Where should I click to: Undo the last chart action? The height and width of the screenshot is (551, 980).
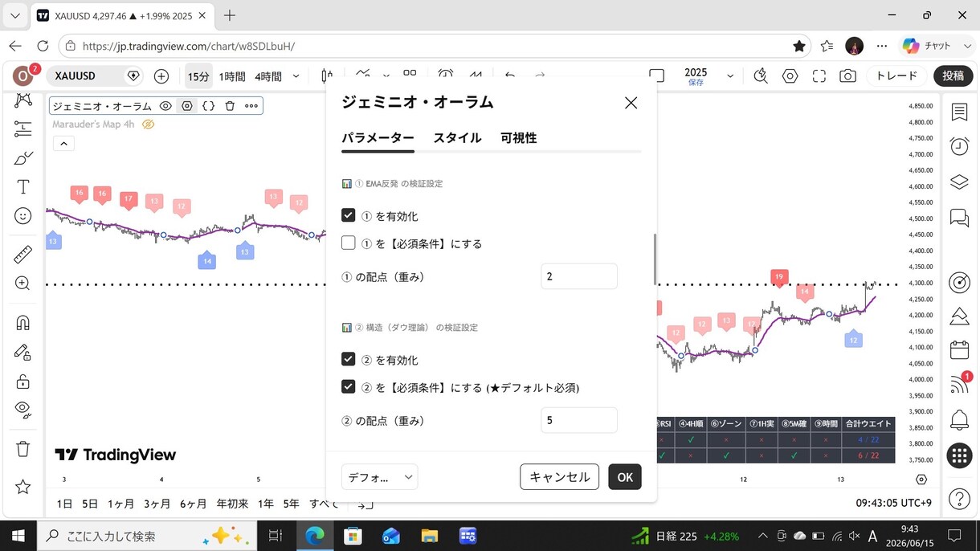pos(509,76)
